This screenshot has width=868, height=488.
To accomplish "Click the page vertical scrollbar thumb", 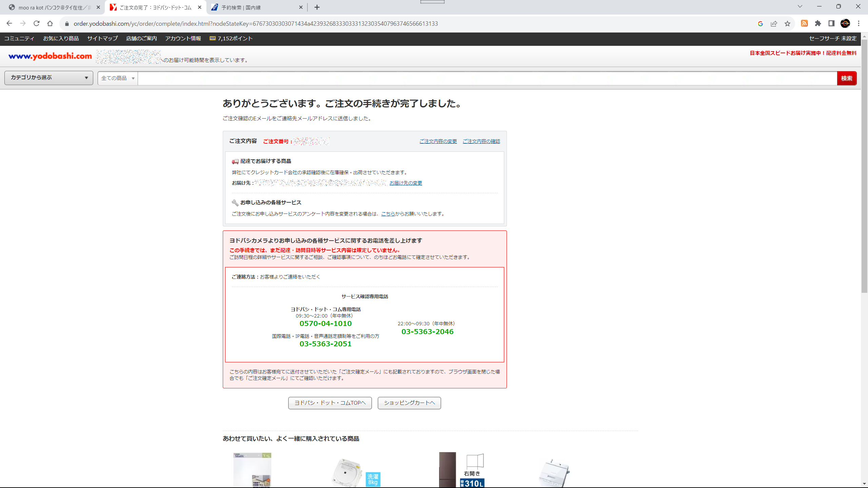I will 864,166.
